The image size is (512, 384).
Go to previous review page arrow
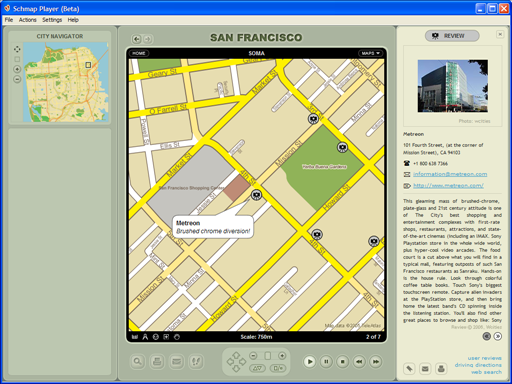(487, 336)
